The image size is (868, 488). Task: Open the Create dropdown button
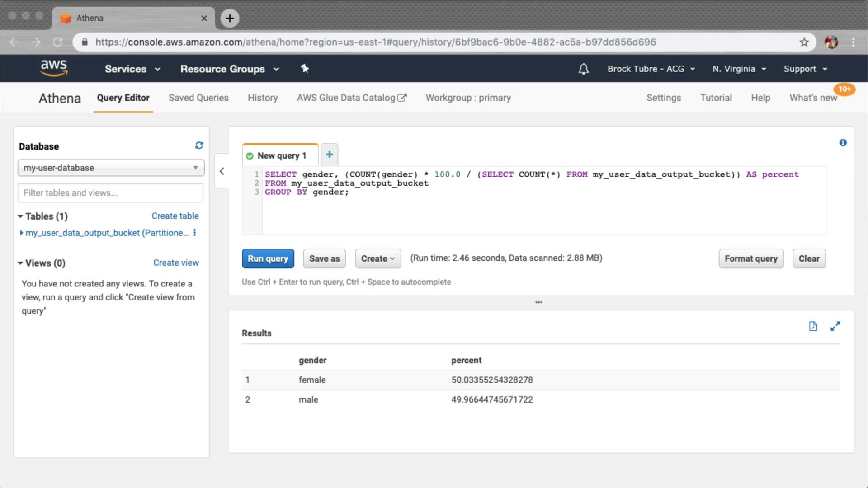pyautogui.click(x=378, y=258)
